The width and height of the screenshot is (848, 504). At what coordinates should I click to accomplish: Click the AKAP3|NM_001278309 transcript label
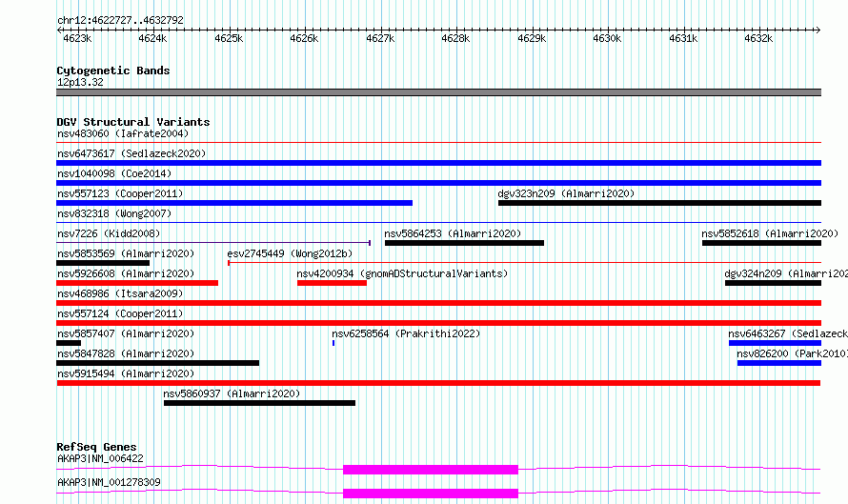(x=109, y=482)
